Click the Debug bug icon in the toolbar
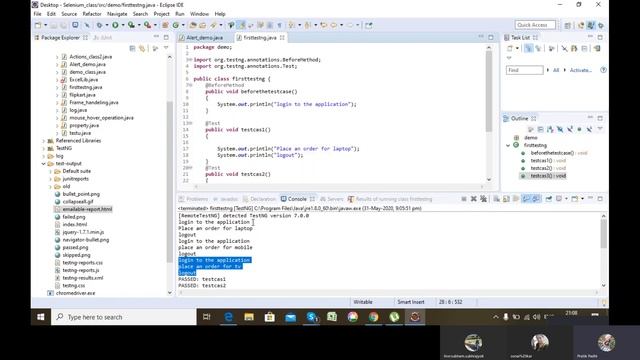The height and width of the screenshot is (360, 640). click(99, 25)
